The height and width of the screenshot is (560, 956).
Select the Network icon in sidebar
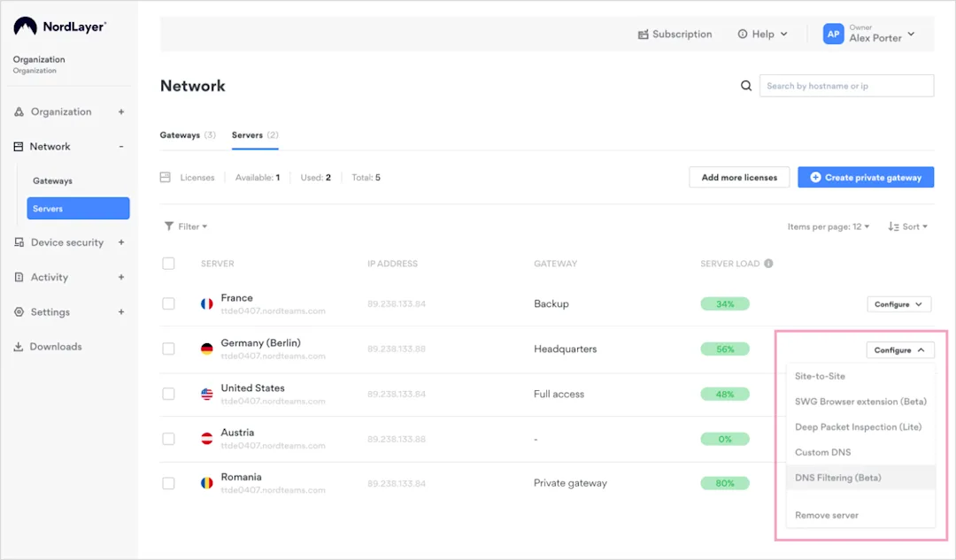coord(20,146)
